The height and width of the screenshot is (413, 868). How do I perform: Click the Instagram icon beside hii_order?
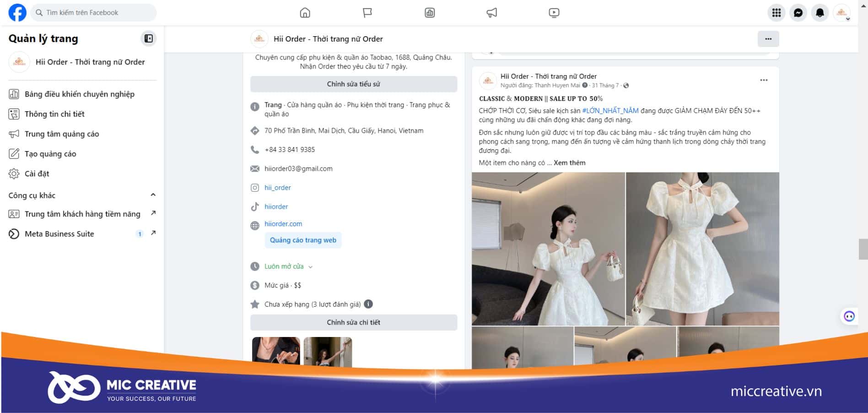pos(255,188)
